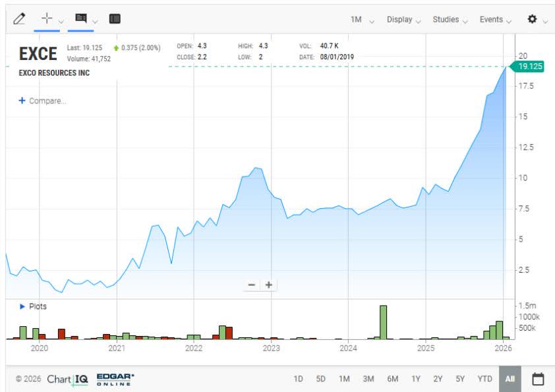Select the 1D range
The width and height of the screenshot is (555, 392).
click(298, 379)
